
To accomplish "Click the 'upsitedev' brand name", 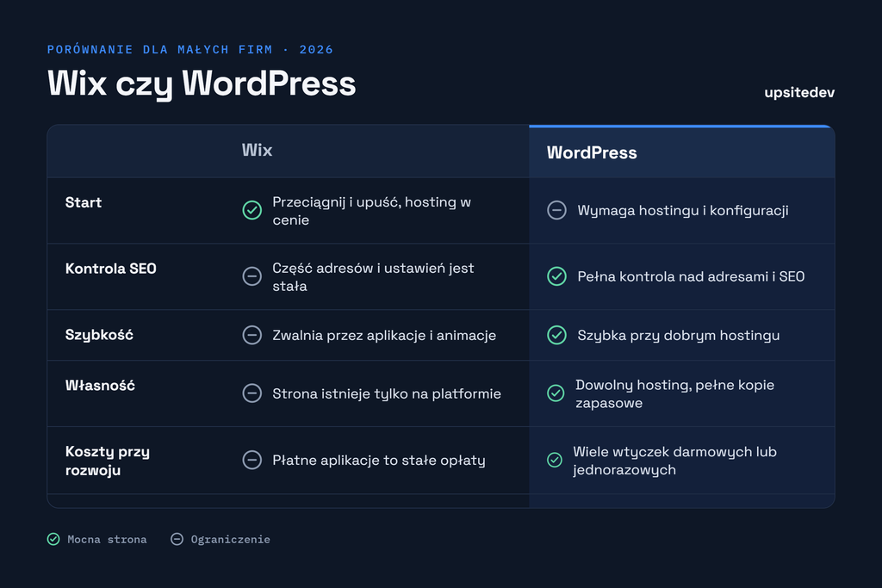I will pyautogui.click(x=799, y=93).
